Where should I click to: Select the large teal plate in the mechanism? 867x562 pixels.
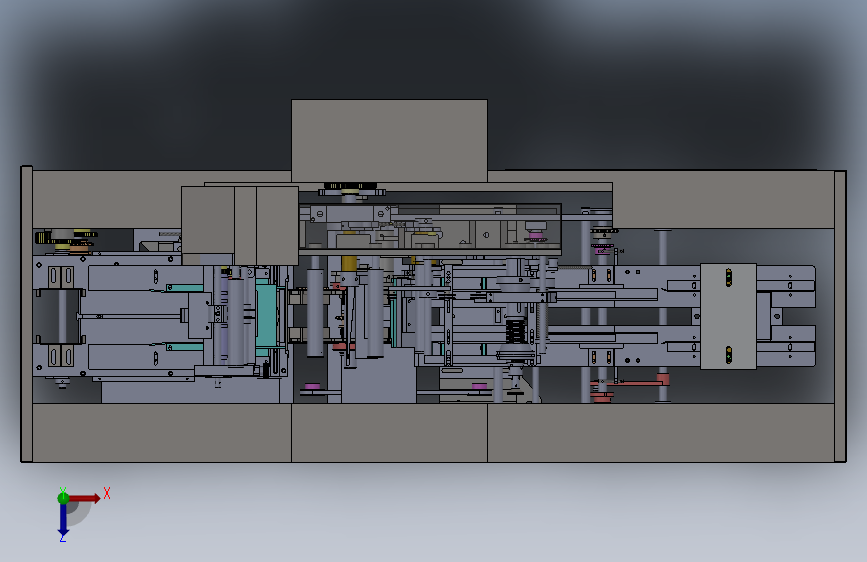(266, 316)
